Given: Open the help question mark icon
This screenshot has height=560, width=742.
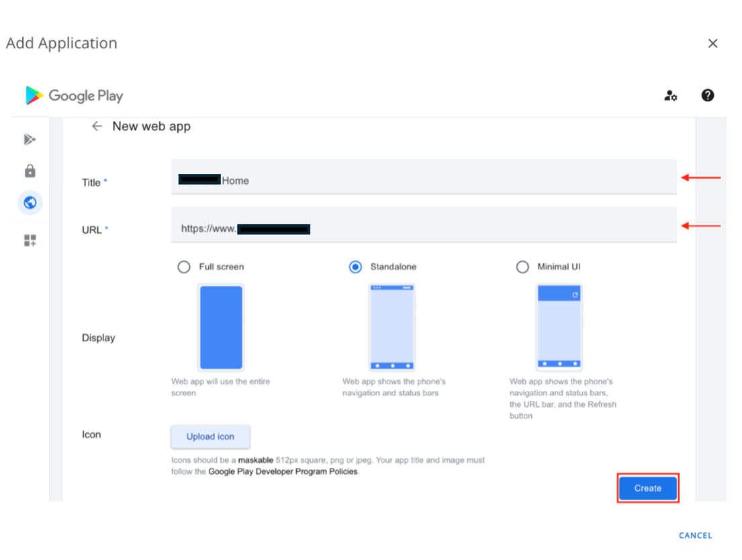Looking at the screenshot, I should click(x=707, y=95).
